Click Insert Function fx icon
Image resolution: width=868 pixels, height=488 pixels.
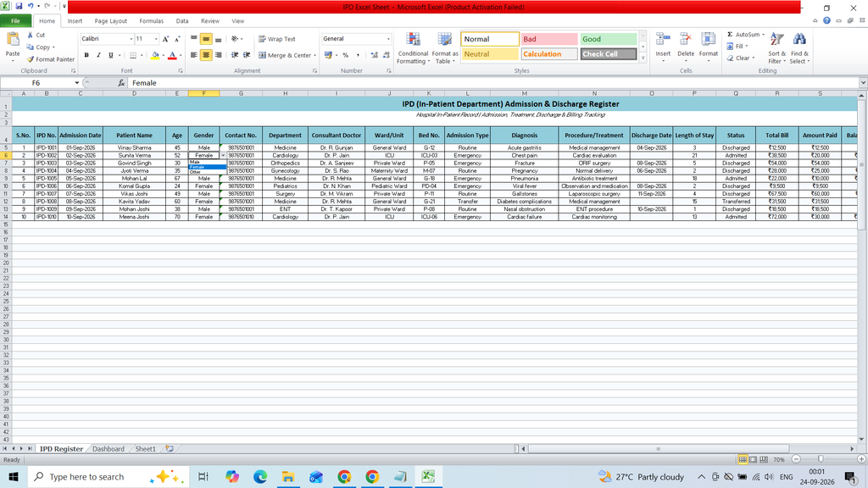click(121, 83)
